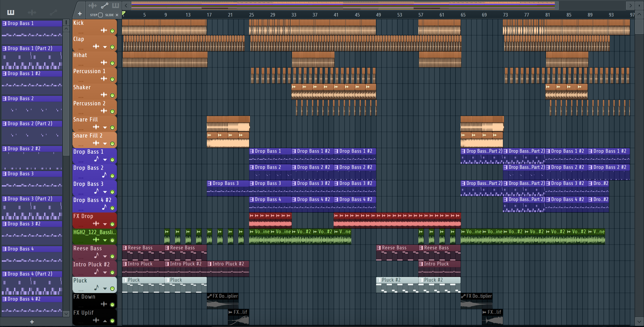The image size is (644, 327).
Task: Click the waveform icon on the Clap track
Action: (96, 47)
